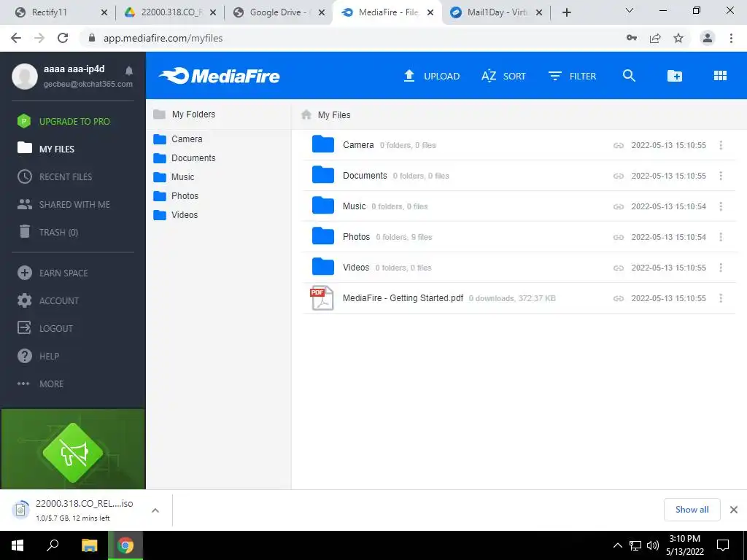Switch to grid view layout
The height and width of the screenshot is (560, 747).
click(x=720, y=76)
